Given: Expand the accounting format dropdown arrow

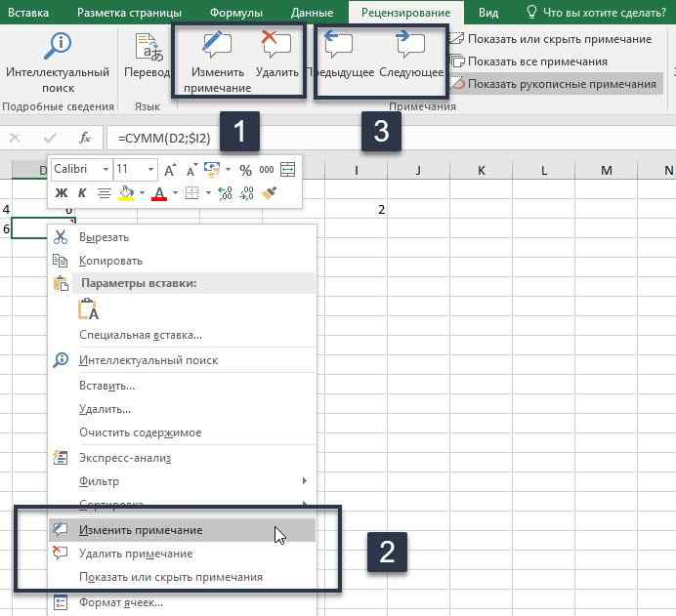Looking at the screenshot, I should pyautogui.click(x=228, y=170).
